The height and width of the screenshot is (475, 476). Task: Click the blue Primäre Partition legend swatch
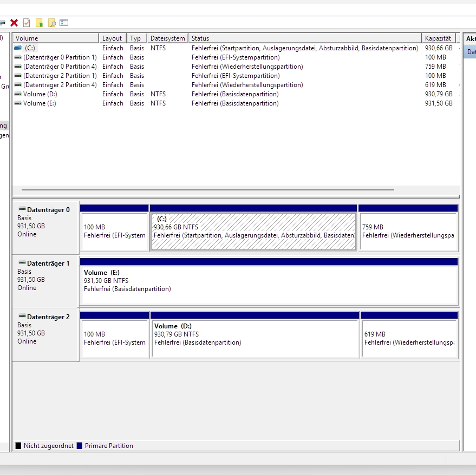(x=80, y=446)
